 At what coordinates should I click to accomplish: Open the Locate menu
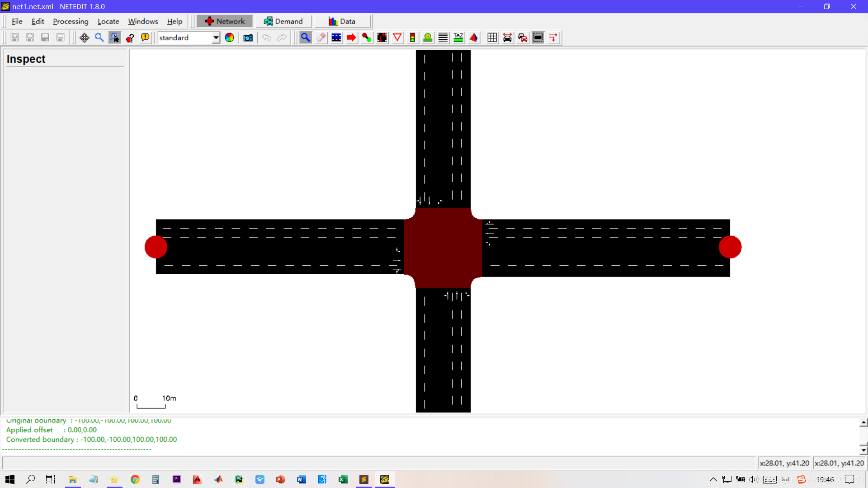108,21
